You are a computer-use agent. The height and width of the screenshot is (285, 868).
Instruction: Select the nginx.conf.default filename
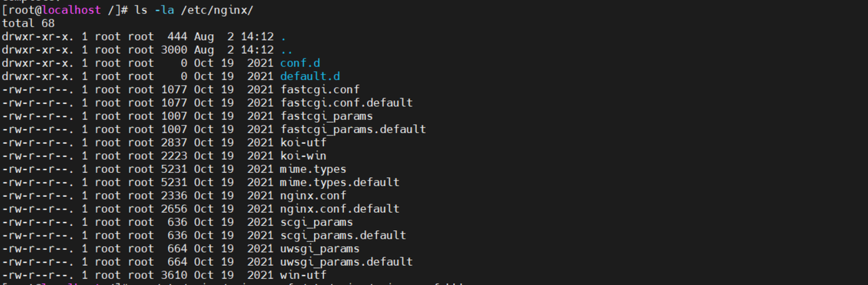[x=340, y=208]
